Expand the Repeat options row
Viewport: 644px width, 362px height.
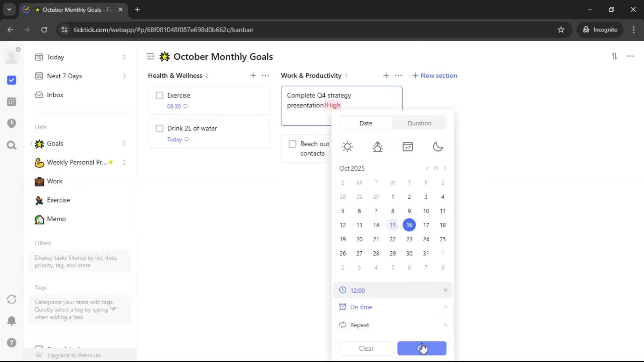point(392,325)
